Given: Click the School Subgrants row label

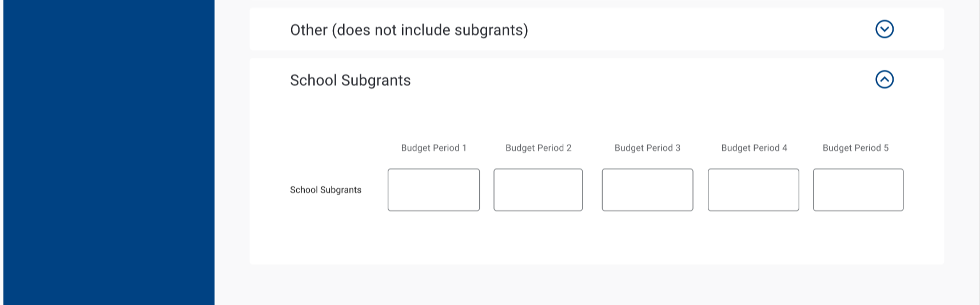Looking at the screenshot, I should coord(325,190).
